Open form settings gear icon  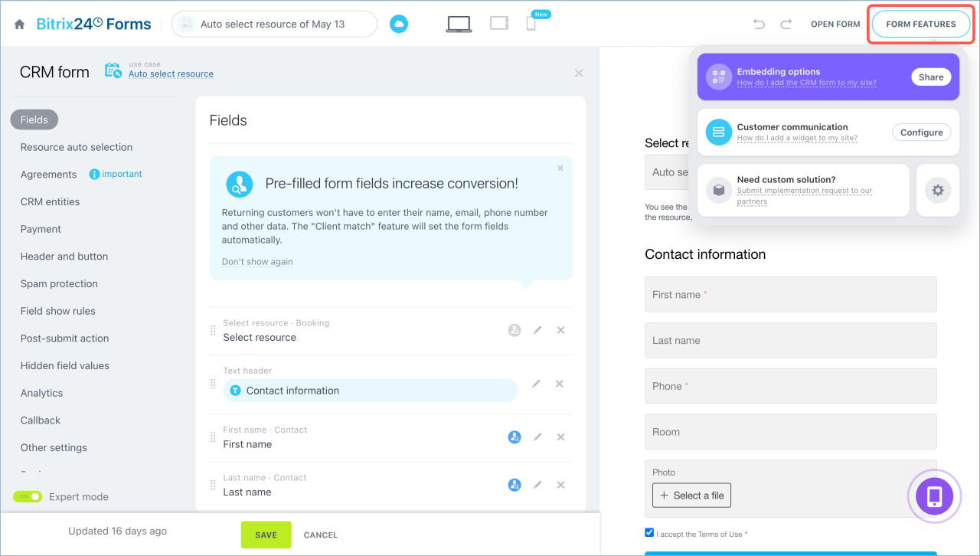tap(938, 190)
